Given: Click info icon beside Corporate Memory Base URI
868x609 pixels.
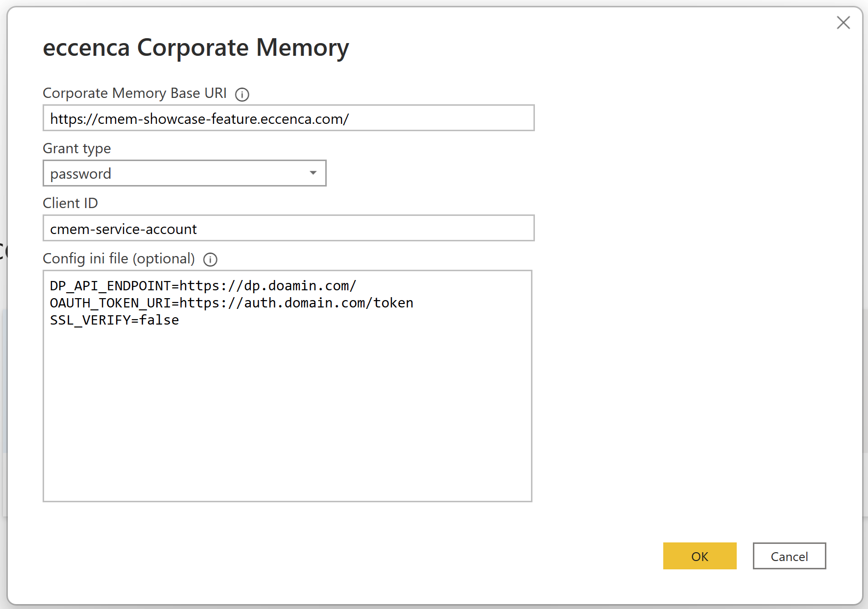Looking at the screenshot, I should point(242,94).
